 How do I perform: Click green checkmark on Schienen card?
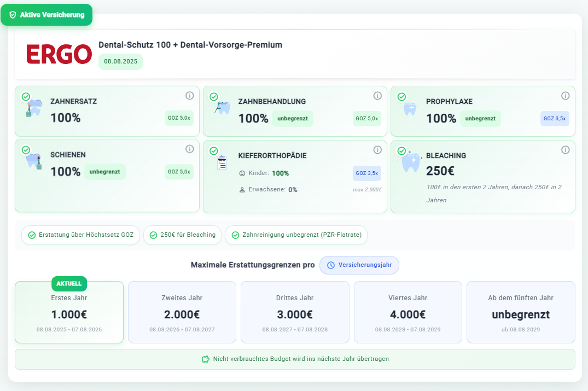[x=26, y=150]
